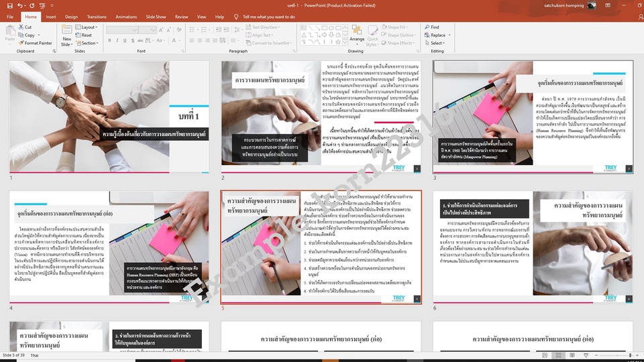The height and width of the screenshot is (362, 644).
Task: Click the Redo/Repeat icon
Action: tap(32, 6)
